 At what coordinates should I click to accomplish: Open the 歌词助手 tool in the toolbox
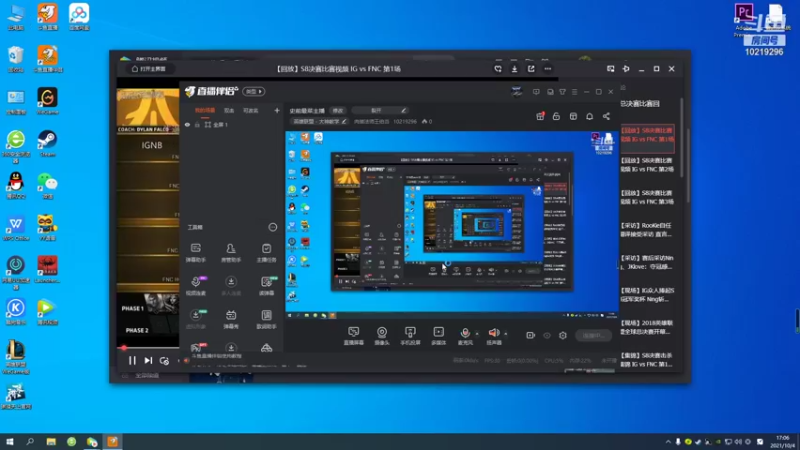pyautogui.click(x=266, y=319)
